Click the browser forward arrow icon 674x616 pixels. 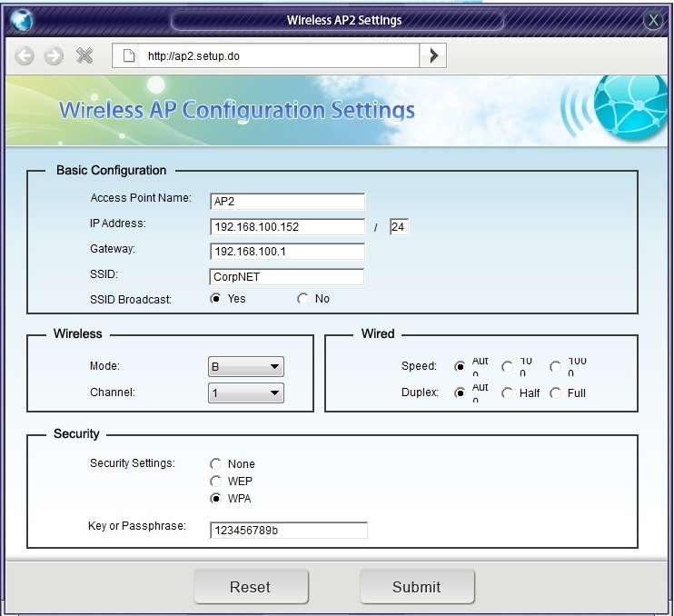tap(54, 55)
